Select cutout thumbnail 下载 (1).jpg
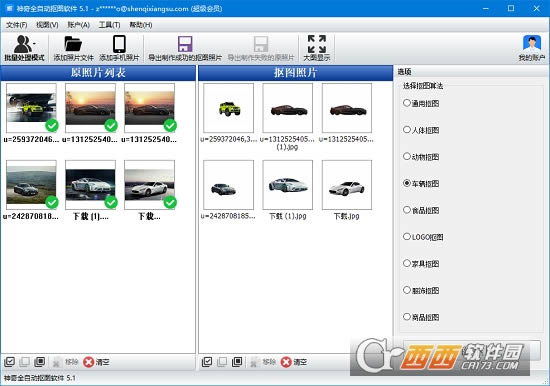Screen dimensions: 550x386 pos(288,185)
